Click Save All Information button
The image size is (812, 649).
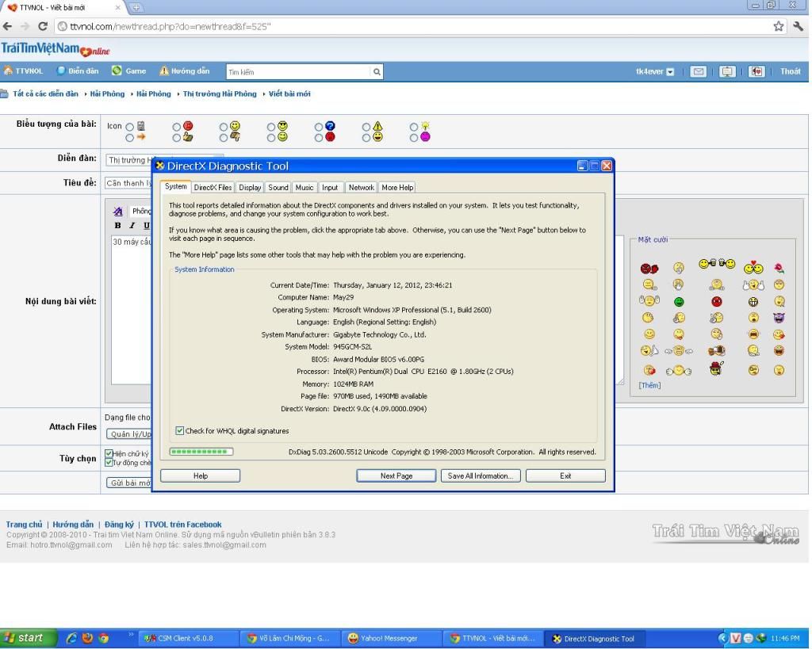pyautogui.click(x=481, y=475)
